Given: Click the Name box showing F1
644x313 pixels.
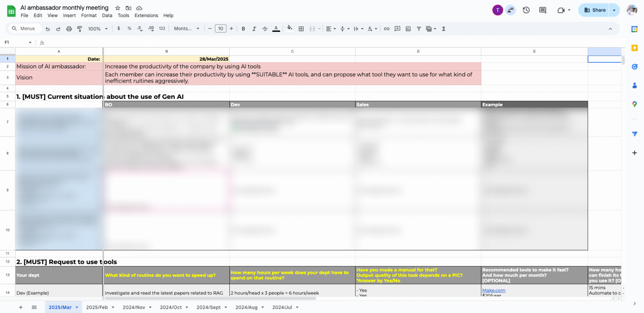Looking at the screenshot, I should click(x=18, y=42).
